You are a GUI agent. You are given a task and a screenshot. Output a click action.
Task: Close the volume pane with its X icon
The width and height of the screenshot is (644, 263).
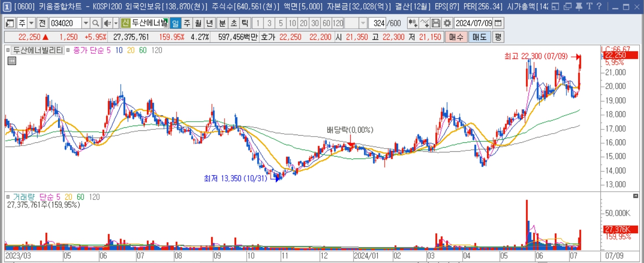click(x=636, y=196)
